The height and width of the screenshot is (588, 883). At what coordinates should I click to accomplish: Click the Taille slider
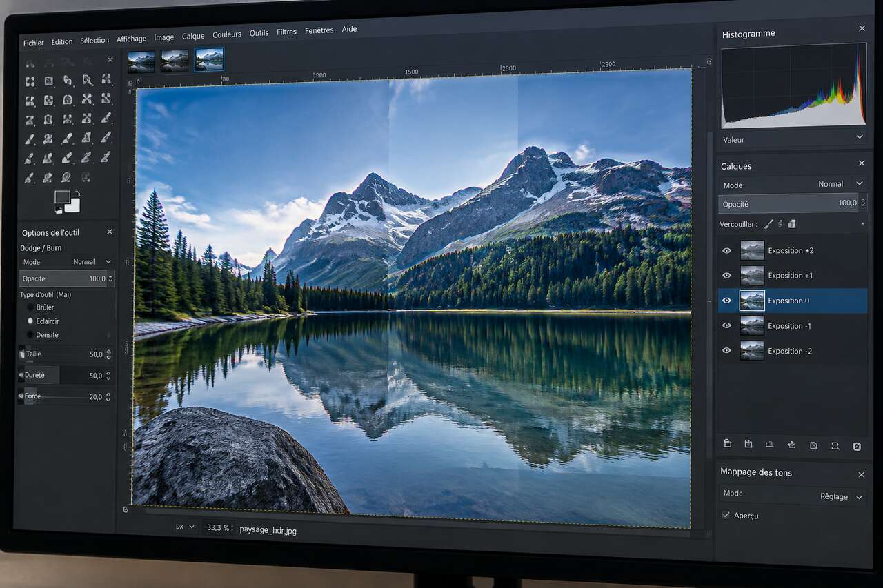point(66,354)
